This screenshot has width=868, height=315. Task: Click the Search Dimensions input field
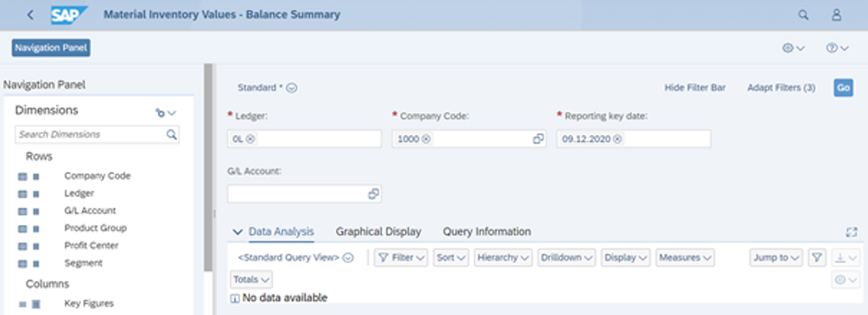click(x=90, y=134)
